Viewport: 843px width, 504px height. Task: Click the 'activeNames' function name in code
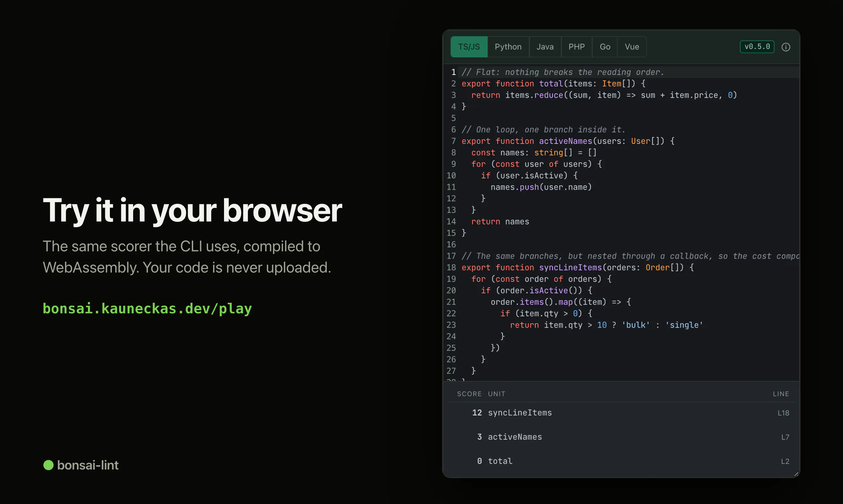(566, 141)
